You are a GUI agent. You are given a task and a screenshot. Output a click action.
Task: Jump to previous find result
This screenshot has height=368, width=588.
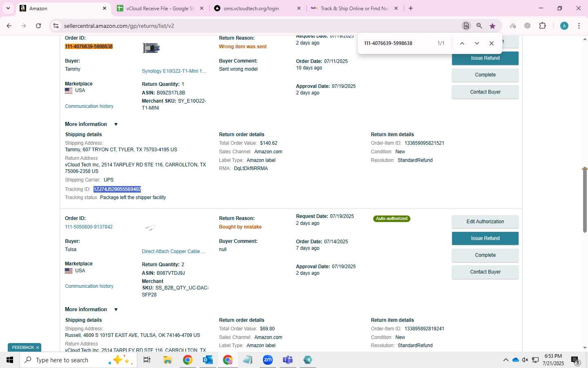coord(462,43)
